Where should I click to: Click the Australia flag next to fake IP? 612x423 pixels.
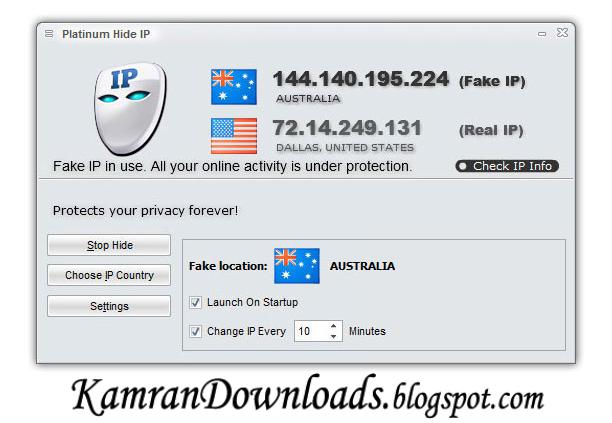coord(234,87)
